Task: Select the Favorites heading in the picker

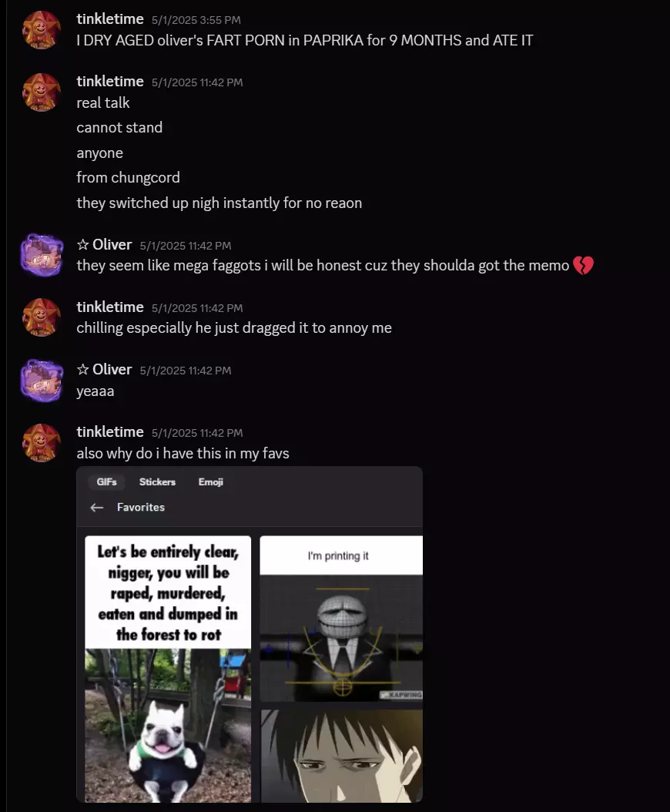Action: click(141, 508)
